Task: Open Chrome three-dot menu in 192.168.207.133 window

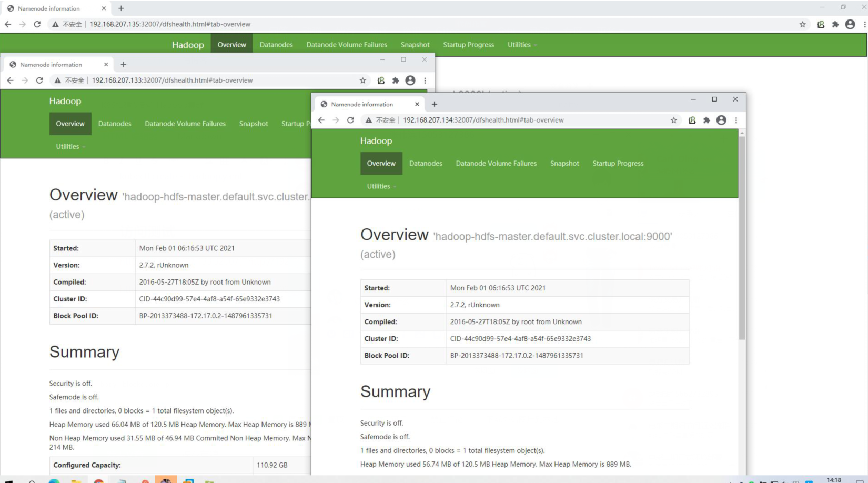Action: tap(425, 80)
